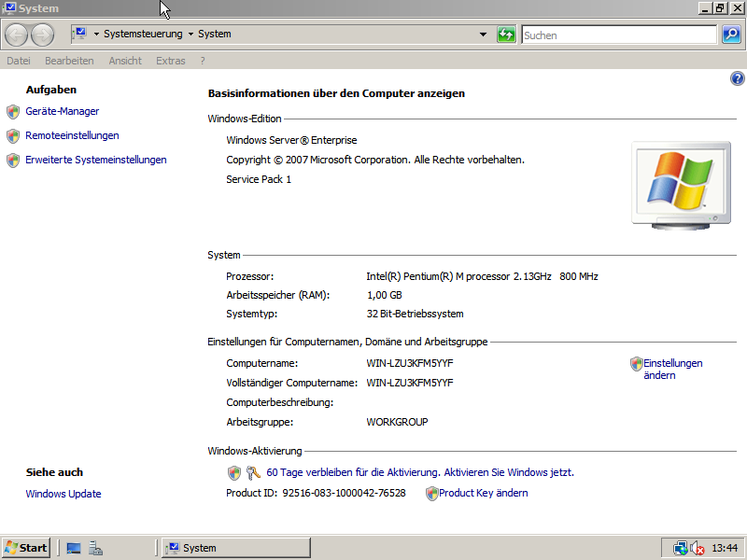747x560 pixels.
Task: Click into the Suchen search field
Action: click(616, 35)
